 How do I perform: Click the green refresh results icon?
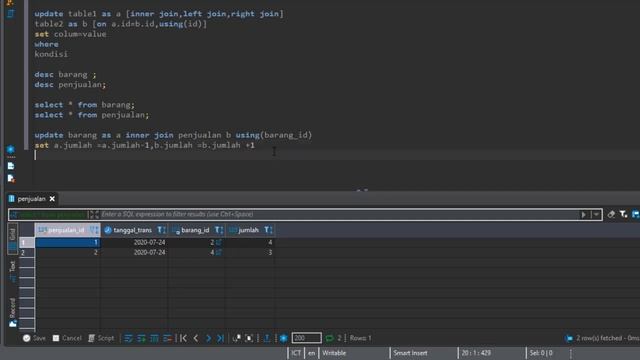tap(329, 338)
